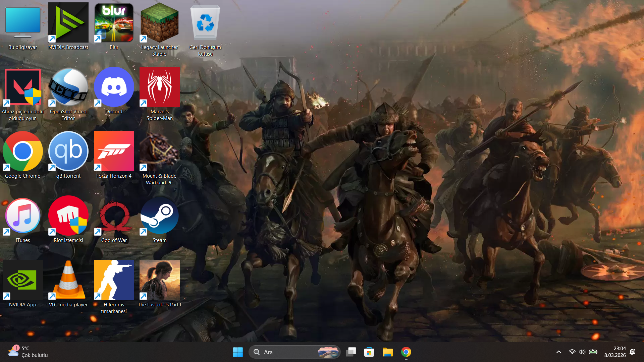
Task: Open weather widget showing 5°C Çok bulutlu
Action: point(28,352)
